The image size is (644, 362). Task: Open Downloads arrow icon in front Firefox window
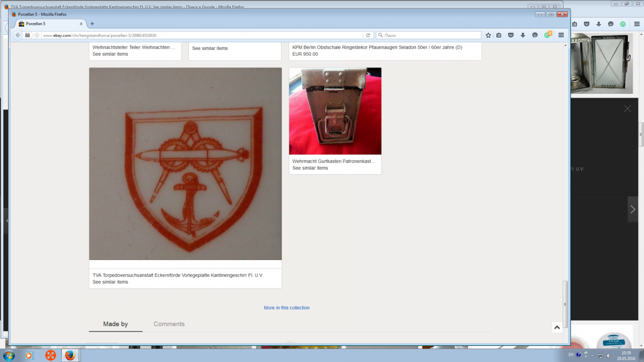pyautogui.click(x=523, y=35)
